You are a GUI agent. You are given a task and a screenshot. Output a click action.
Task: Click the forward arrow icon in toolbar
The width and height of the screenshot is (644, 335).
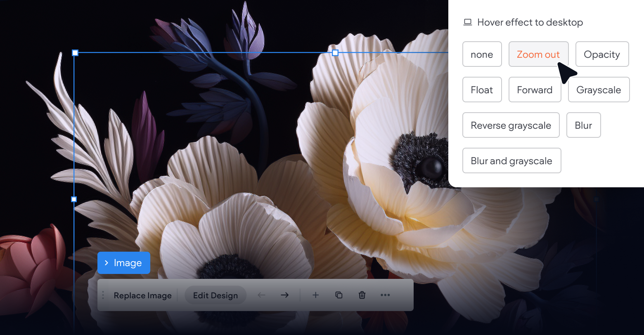click(284, 295)
